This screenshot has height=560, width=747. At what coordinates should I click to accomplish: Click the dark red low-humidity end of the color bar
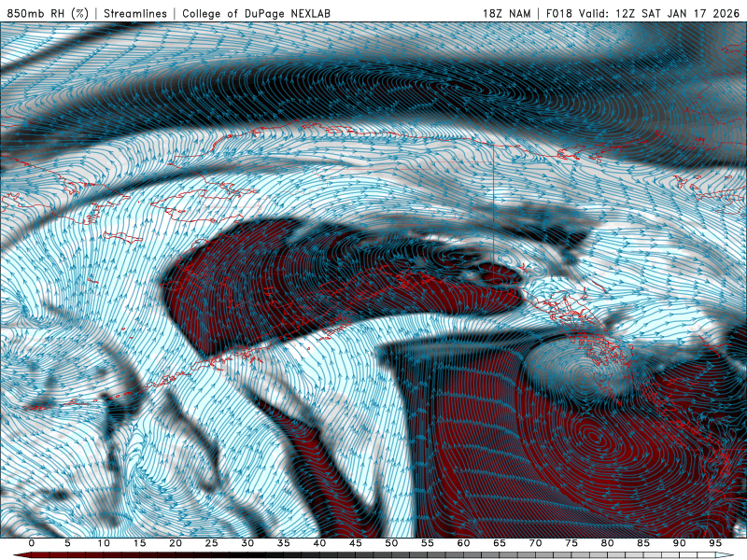coord(21,555)
